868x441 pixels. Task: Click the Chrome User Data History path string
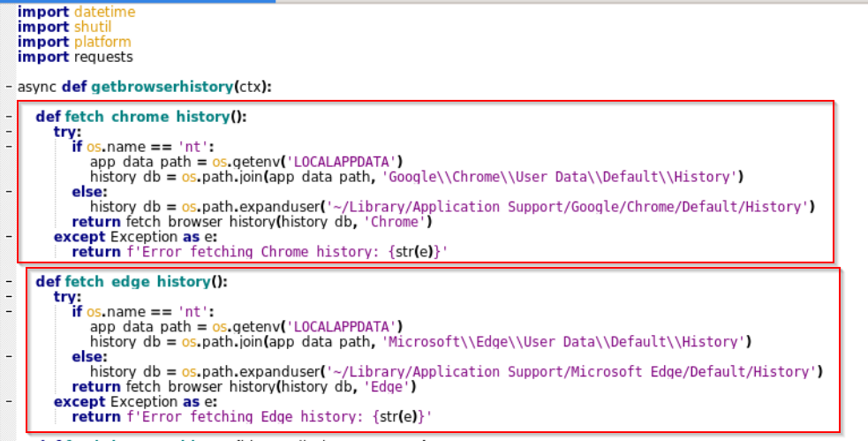coord(560,177)
